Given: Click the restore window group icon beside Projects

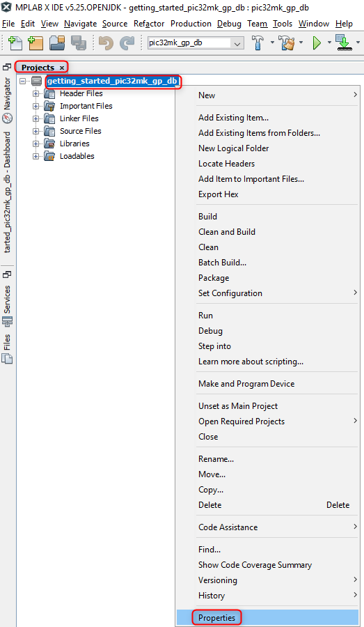Looking at the screenshot, I should pos(7,67).
